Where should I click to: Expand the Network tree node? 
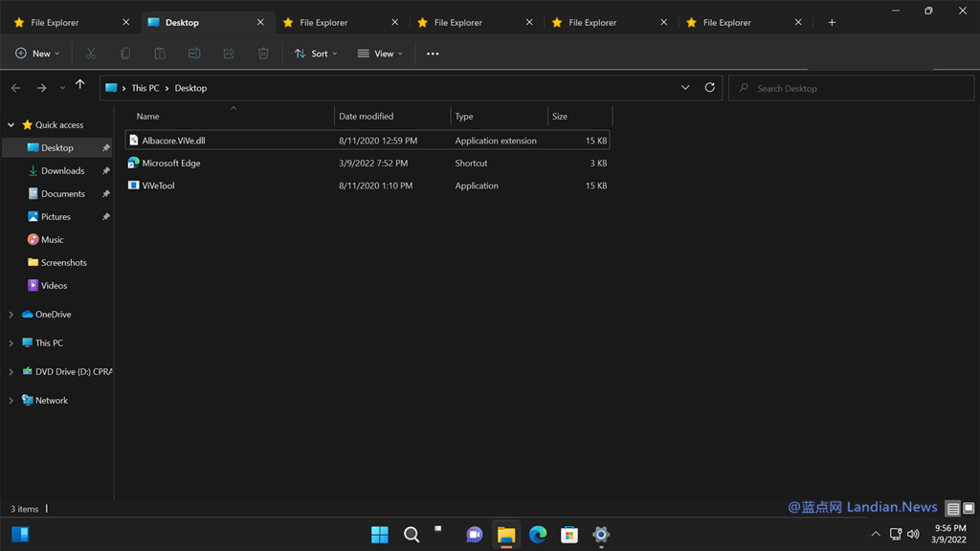[x=11, y=401]
